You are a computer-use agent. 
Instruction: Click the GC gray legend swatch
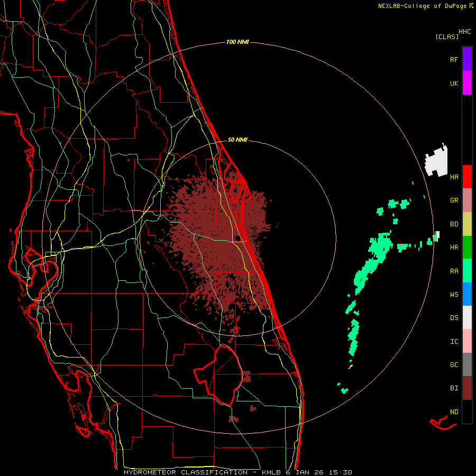467,364
